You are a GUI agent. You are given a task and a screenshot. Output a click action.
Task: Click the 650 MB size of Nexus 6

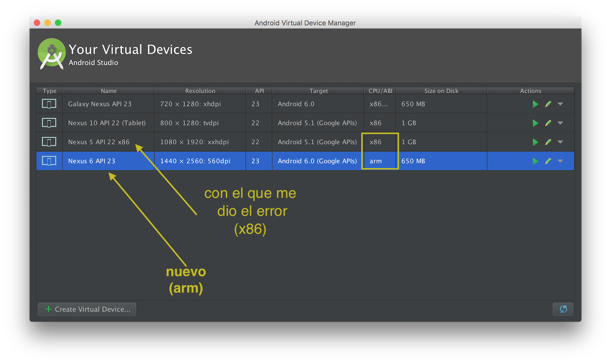(441, 161)
